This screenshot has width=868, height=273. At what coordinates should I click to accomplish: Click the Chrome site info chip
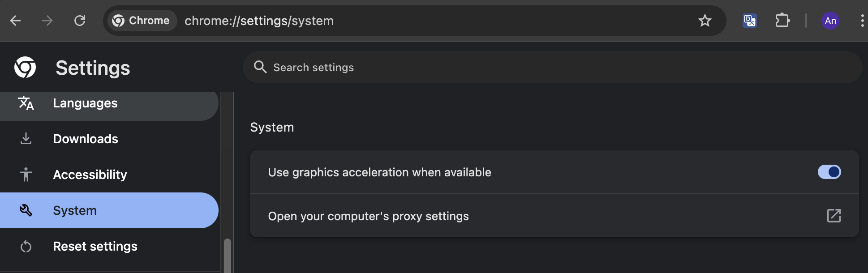pos(142,21)
